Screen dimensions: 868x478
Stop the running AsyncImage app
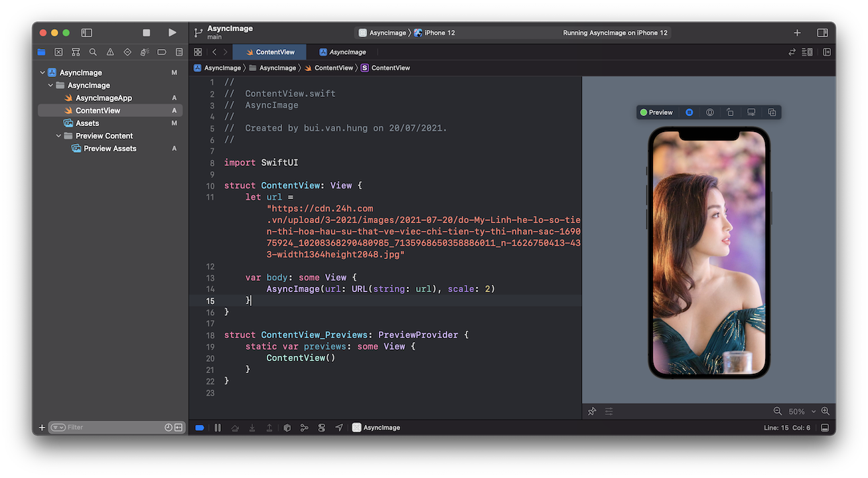[x=146, y=33]
